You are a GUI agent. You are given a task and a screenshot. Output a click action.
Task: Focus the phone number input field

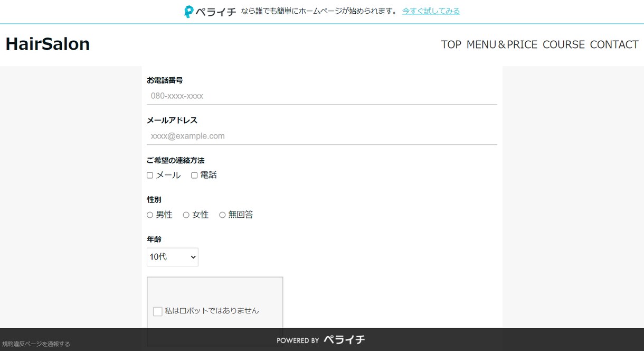322,96
